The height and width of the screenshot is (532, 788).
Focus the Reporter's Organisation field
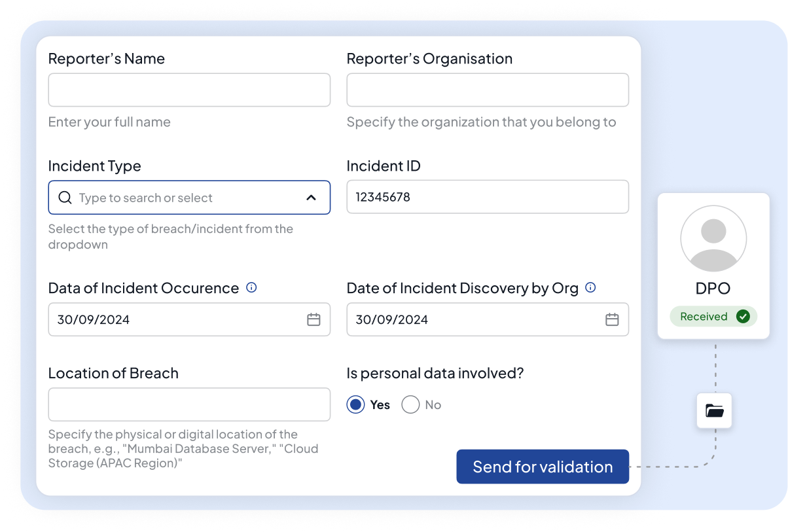click(488, 90)
